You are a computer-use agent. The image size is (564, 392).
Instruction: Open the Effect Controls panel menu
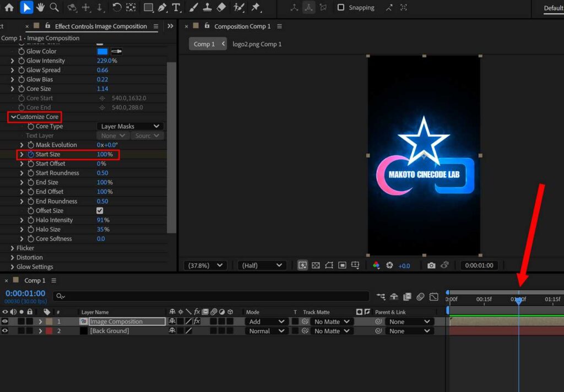tap(156, 26)
